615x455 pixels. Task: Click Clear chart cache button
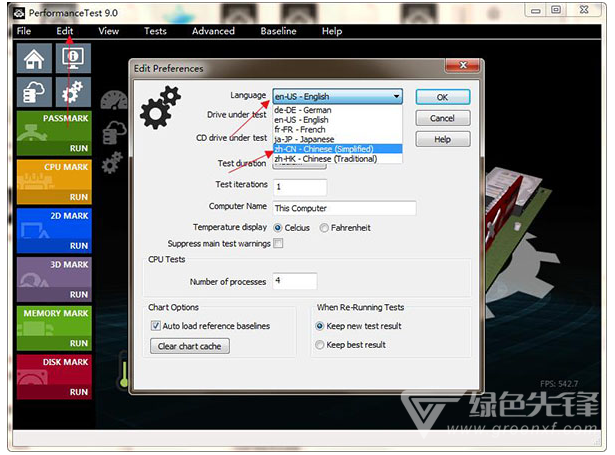click(190, 346)
